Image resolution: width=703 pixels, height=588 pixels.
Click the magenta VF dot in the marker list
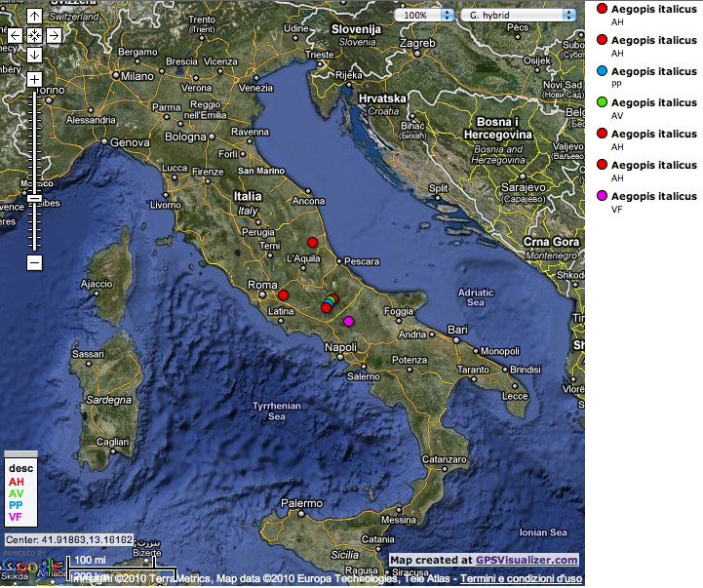coord(602,196)
